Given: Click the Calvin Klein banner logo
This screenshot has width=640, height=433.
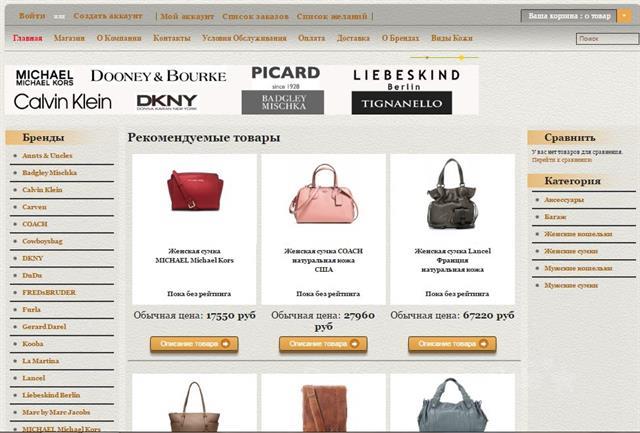Looking at the screenshot, I should click(62, 102).
